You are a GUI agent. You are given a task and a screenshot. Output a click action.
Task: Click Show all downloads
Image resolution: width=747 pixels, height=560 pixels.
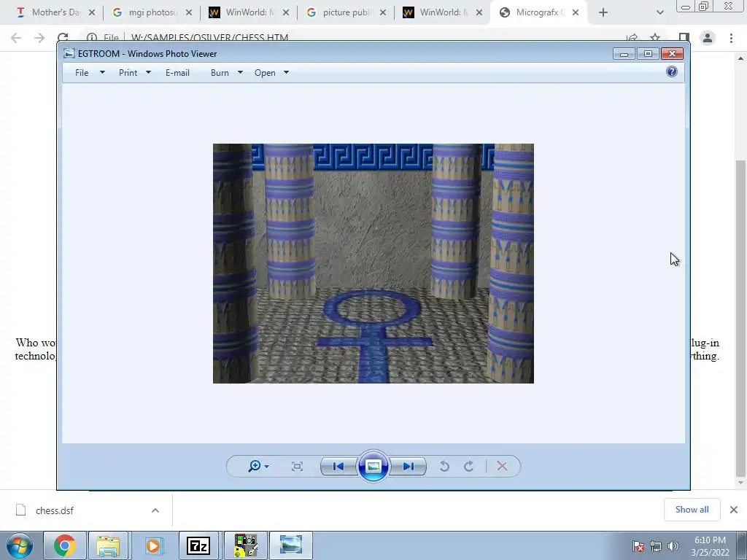pos(692,510)
